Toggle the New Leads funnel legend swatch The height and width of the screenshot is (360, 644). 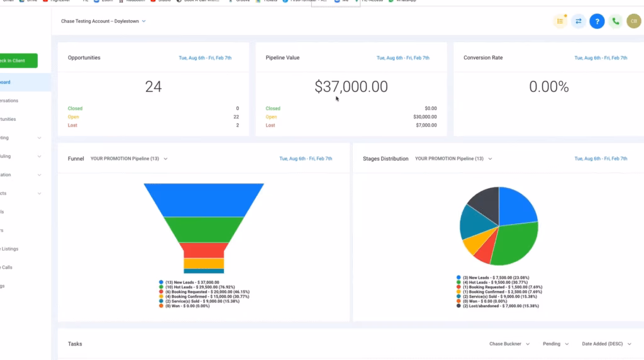pyautogui.click(x=162, y=282)
